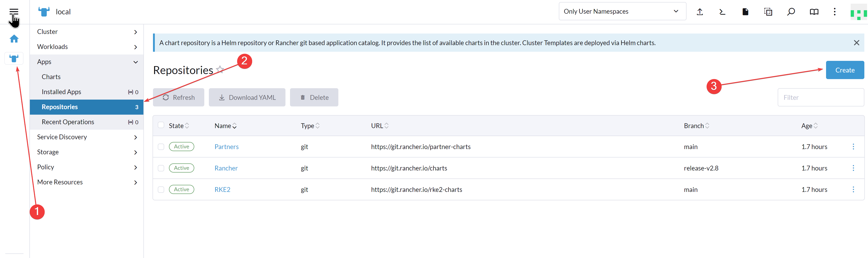This screenshot has width=868, height=258.
Task: Check the Partners row checkbox
Action: (x=161, y=147)
